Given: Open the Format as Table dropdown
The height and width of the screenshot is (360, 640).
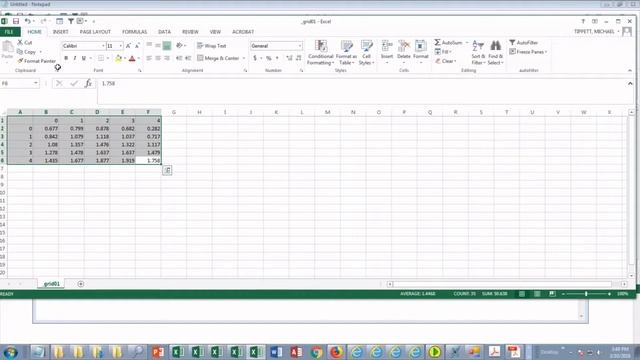Looking at the screenshot, I should pos(346,52).
